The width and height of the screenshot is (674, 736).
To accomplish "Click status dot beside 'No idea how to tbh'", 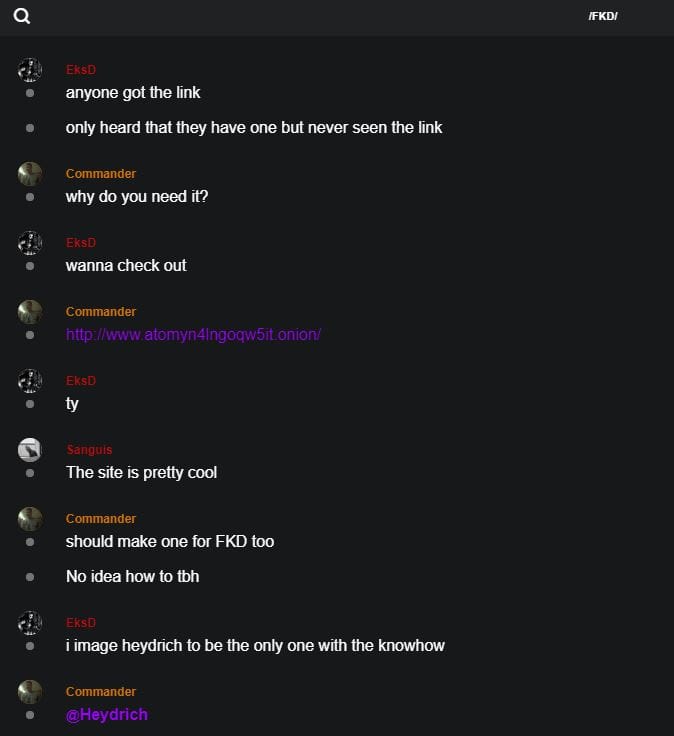I will click(x=30, y=577).
